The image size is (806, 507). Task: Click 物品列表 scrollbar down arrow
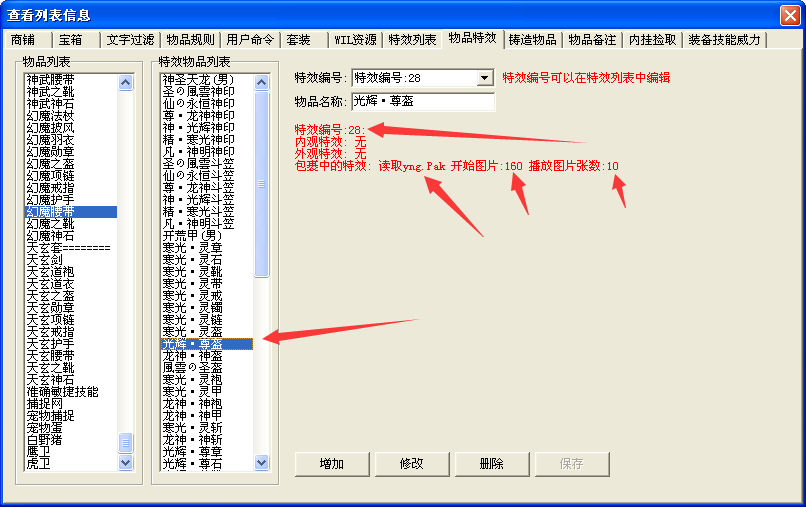(125, 462)
